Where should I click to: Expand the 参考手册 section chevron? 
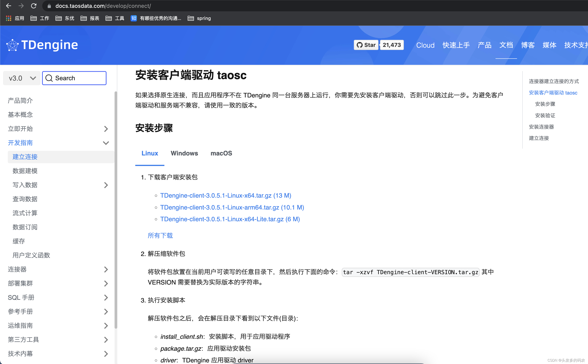106,311
